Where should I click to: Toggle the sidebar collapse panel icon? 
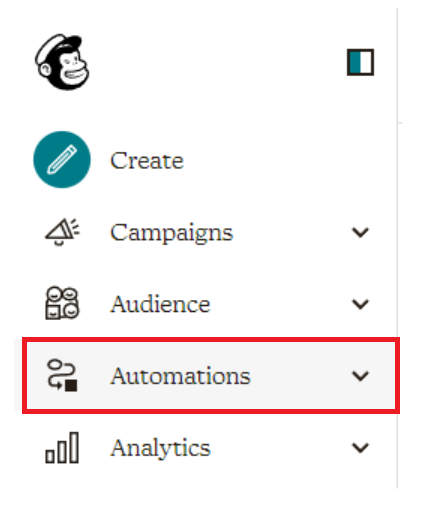[x=360, y=62]
